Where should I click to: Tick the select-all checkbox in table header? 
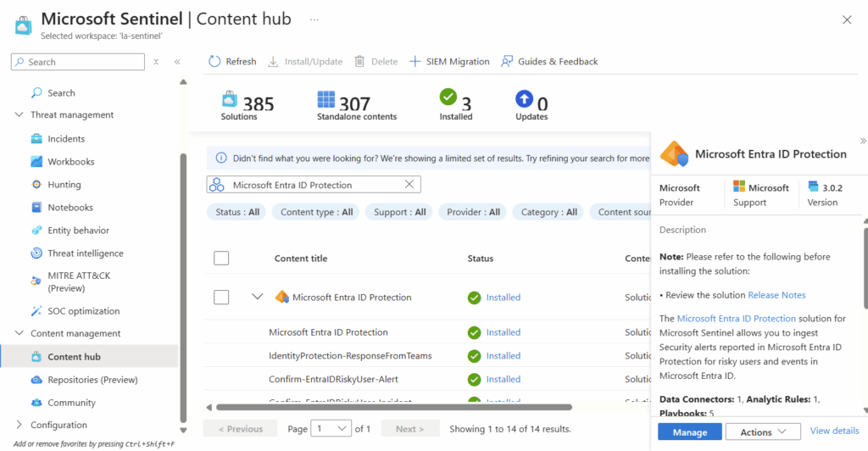pyautogui.click(x=221, y=258)
